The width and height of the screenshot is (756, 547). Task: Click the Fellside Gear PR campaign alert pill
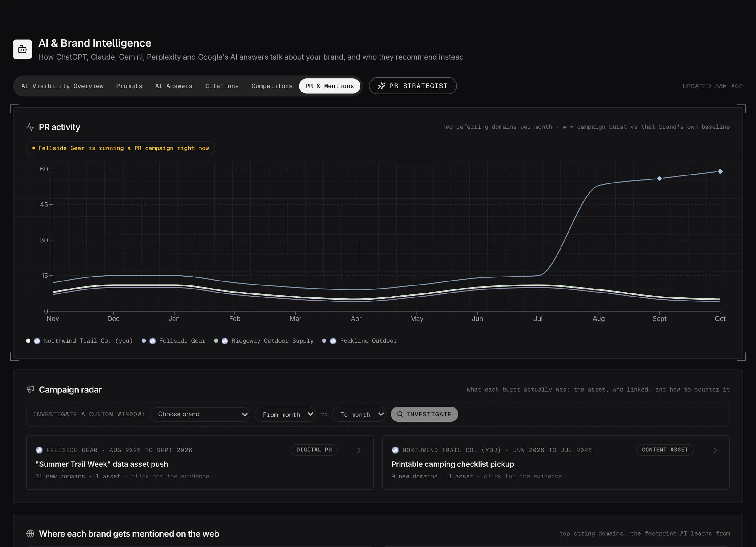[120, 148]
